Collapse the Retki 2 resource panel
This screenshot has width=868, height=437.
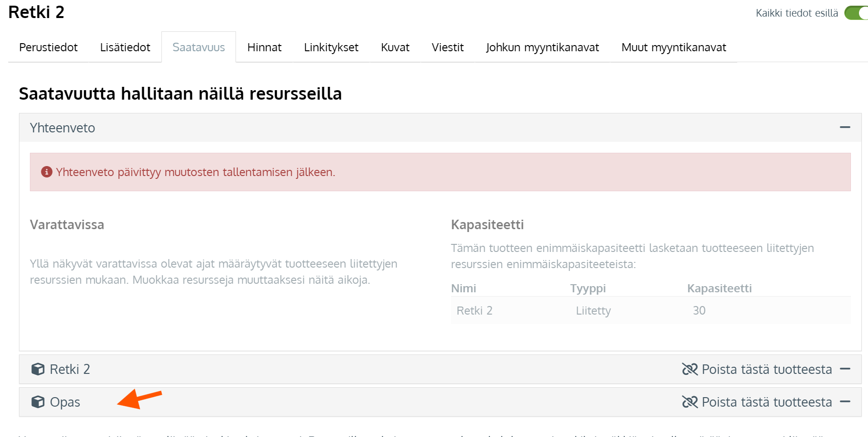pos(845,369)
